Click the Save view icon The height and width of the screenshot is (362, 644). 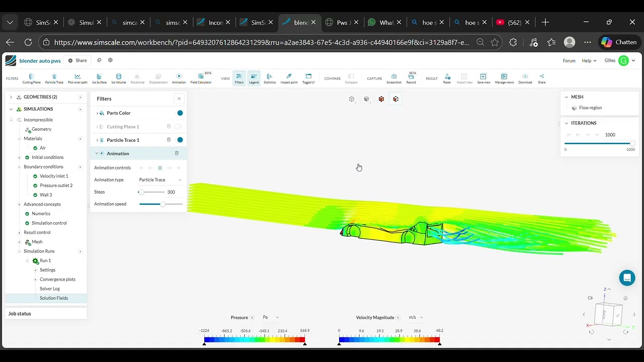[484, 78]
